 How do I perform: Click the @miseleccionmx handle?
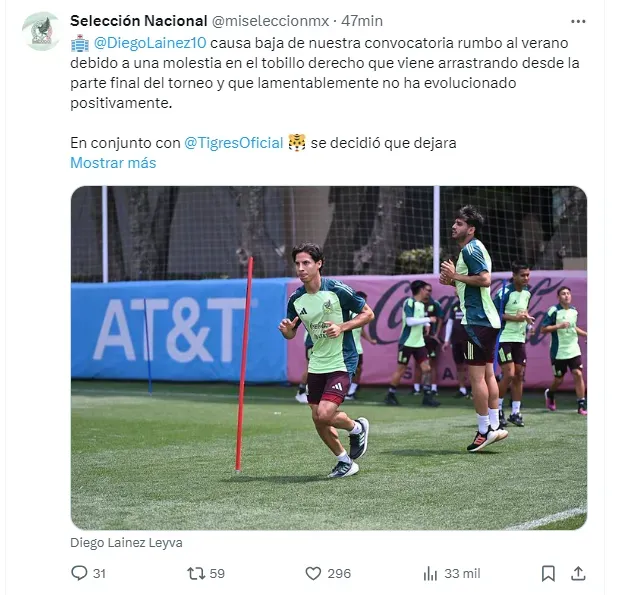pos(270,21)
